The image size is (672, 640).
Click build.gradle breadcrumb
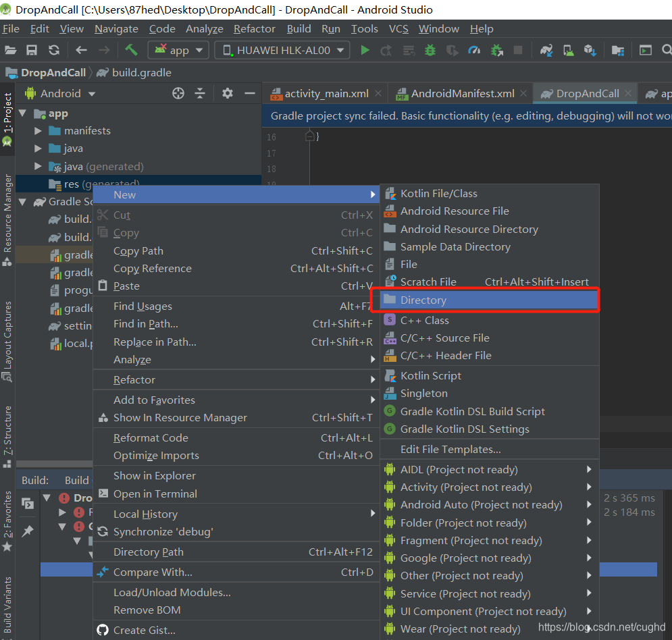click(141, 73)
